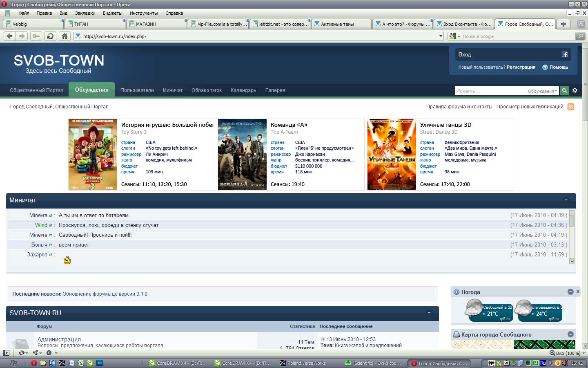Go to the browser home page
Image resolution: width=588 pixels, height=368 pixels.
65,36
